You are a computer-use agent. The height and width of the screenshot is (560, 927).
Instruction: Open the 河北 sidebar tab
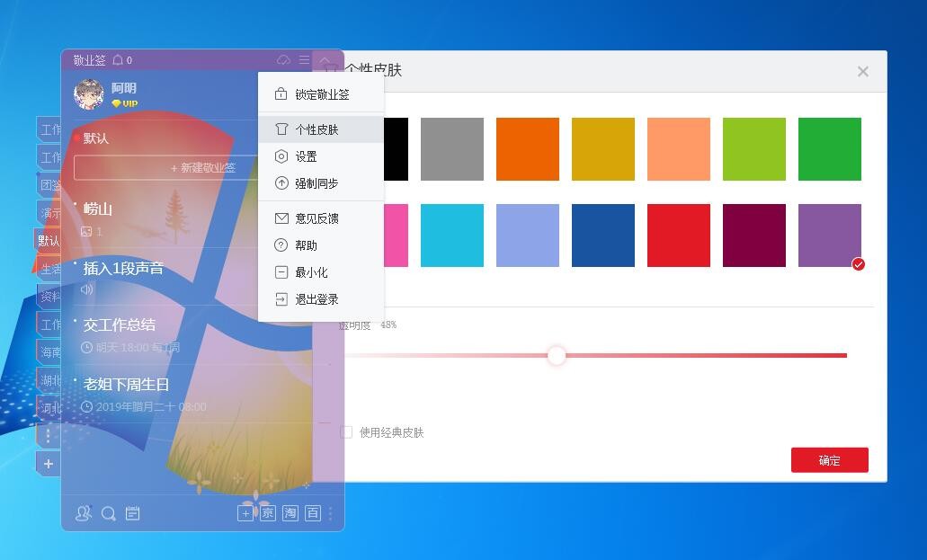[49, 408]
